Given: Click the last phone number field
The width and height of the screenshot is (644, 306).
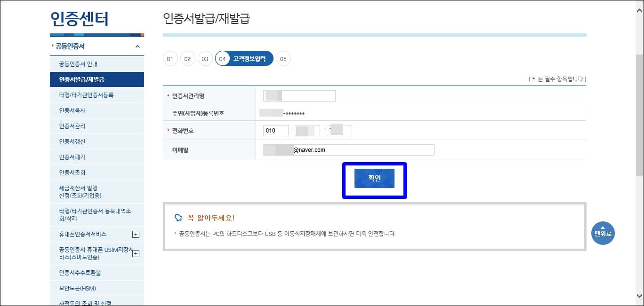Looking at the screenshot, I should [339, 130].
